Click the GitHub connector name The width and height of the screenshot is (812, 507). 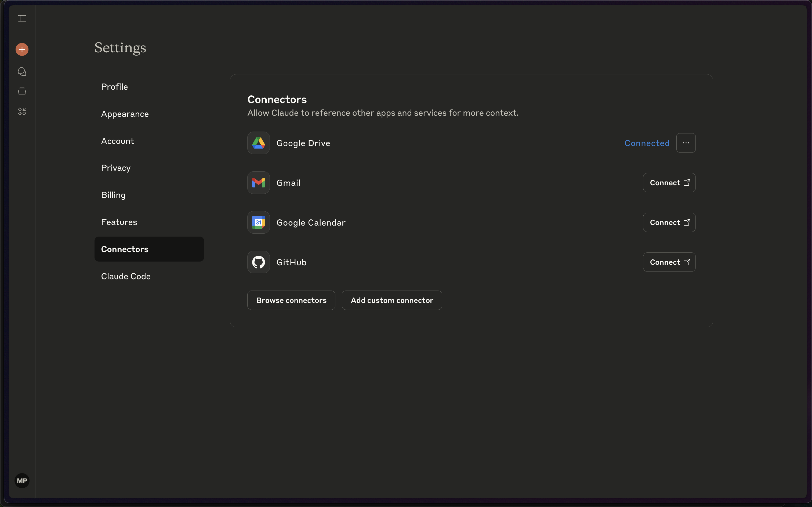click(292, 262)
